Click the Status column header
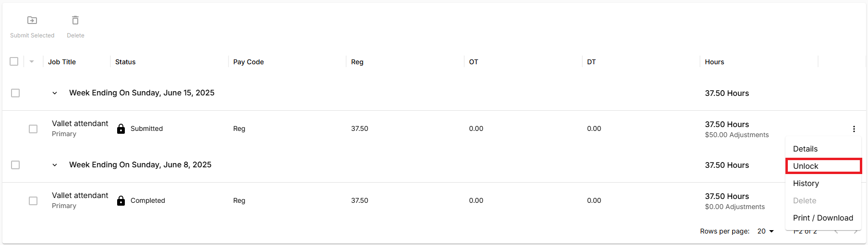Viewport: 868px width, 245px height. point(125,62)
